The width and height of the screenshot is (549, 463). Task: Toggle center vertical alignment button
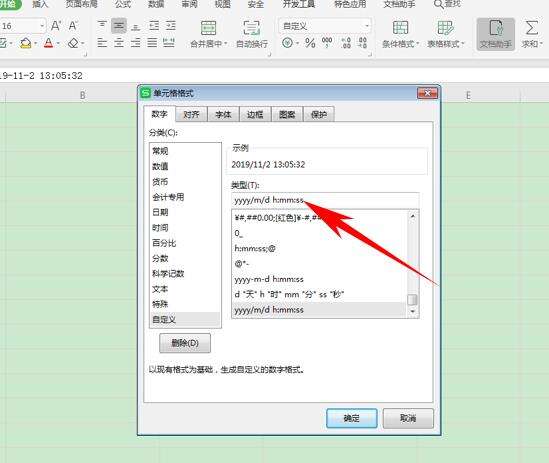coord(119,26)
